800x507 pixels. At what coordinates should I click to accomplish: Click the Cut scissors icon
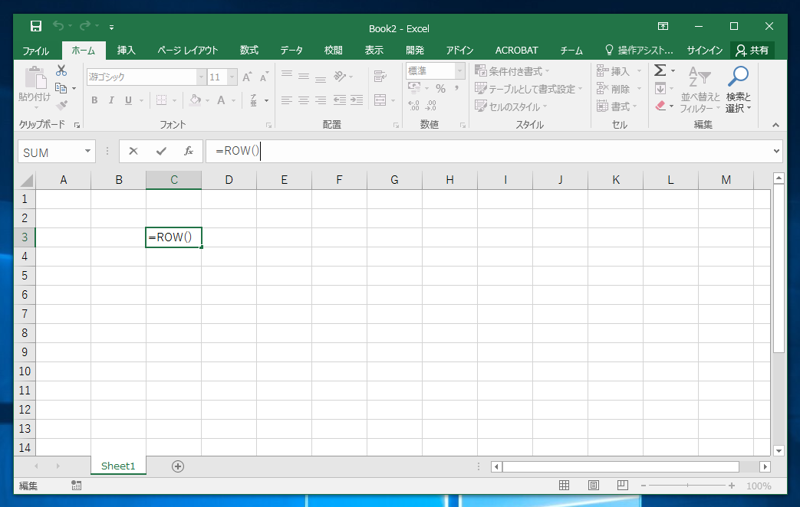tap(61, 70)
